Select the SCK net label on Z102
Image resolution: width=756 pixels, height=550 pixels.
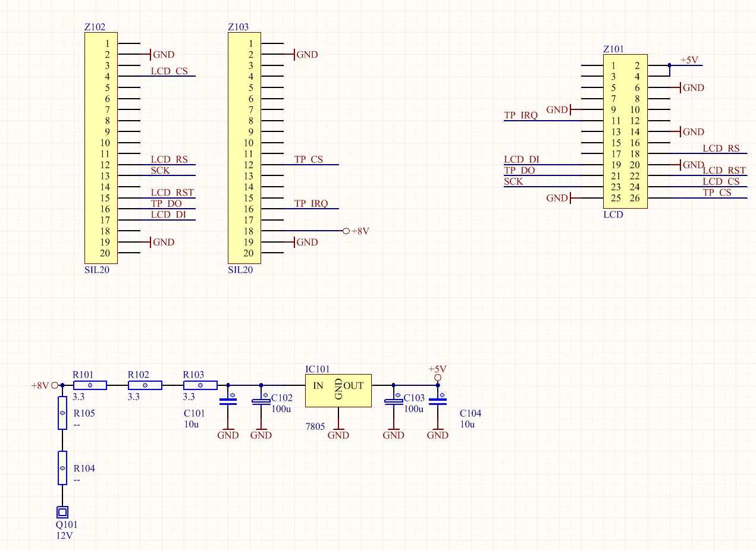pyautogui.click(x=160, y=171)
